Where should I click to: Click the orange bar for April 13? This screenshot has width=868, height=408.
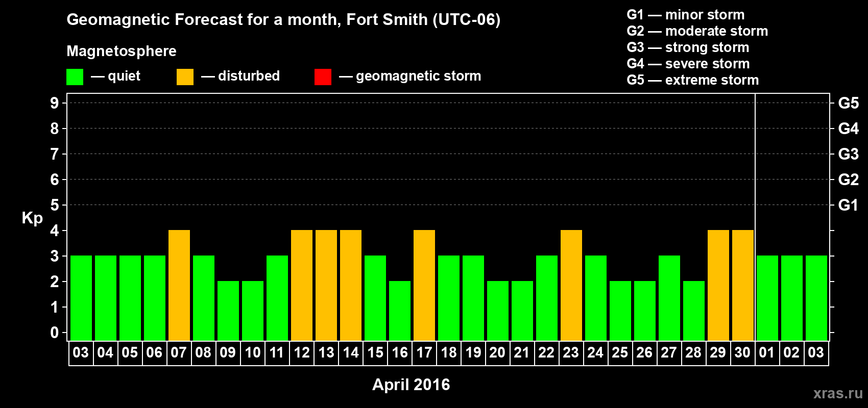326,286
